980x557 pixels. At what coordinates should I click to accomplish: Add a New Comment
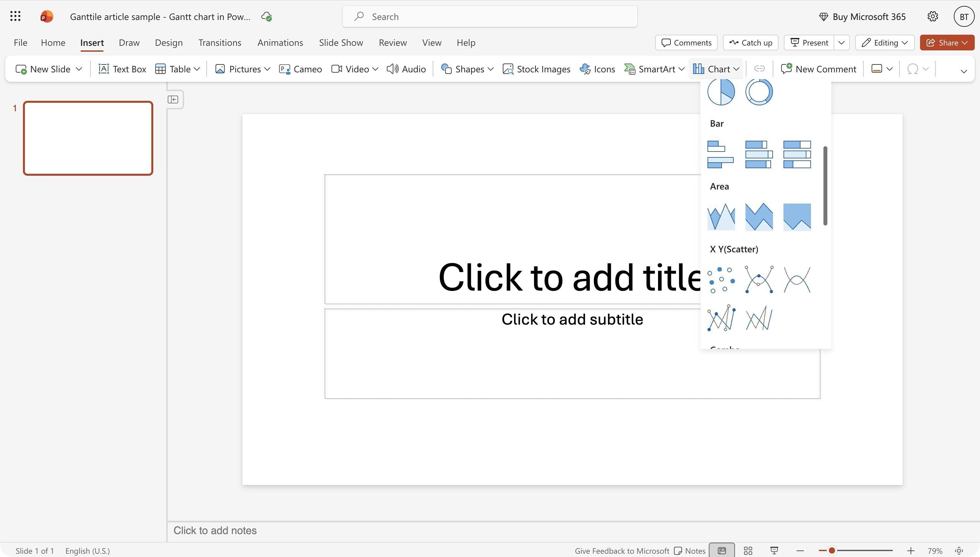(x=818, y=69)
